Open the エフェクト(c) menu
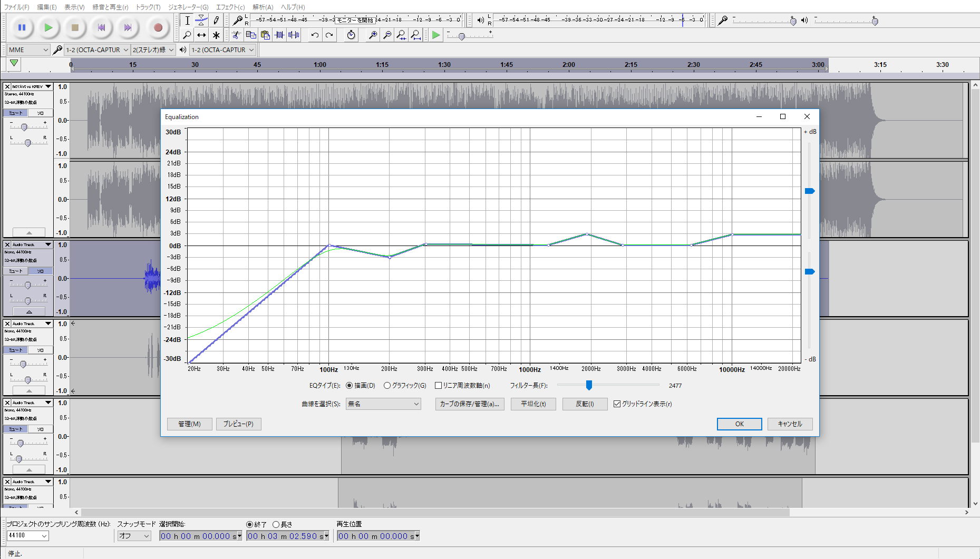 230,7
